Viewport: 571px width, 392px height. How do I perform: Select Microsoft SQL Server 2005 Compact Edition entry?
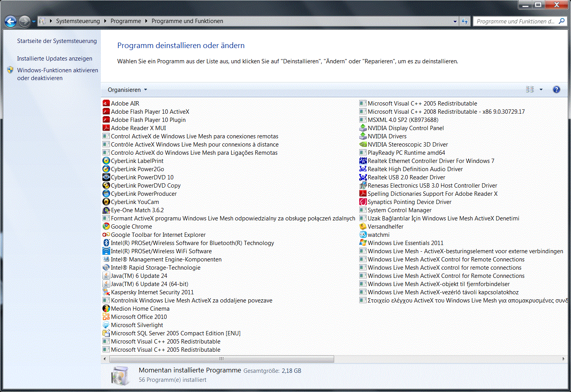[172, 333]
